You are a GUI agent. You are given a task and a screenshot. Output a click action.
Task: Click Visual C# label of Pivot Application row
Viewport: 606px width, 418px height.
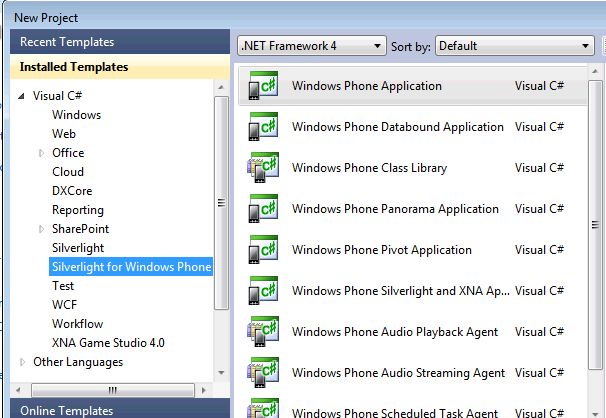click(539, 250)
